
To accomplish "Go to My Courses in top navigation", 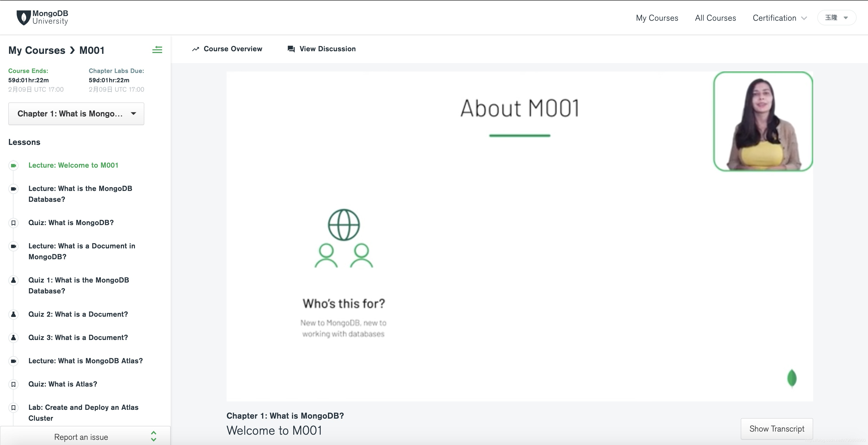I will pos(657,18).
